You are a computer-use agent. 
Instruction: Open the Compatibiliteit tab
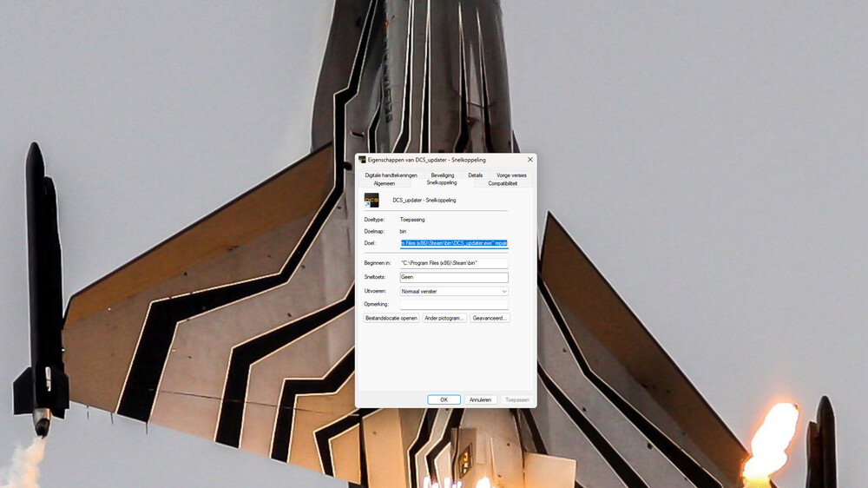[x=503, y=183]
